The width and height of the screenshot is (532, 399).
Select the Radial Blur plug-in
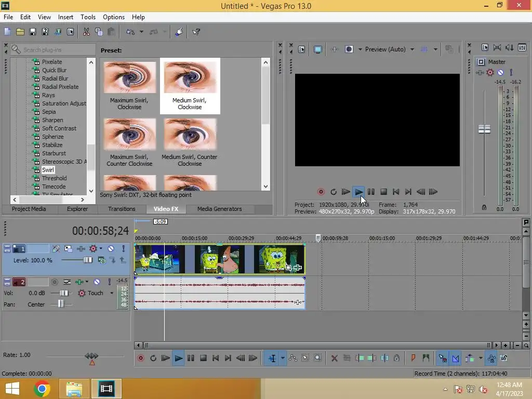(x=55, y=78)
